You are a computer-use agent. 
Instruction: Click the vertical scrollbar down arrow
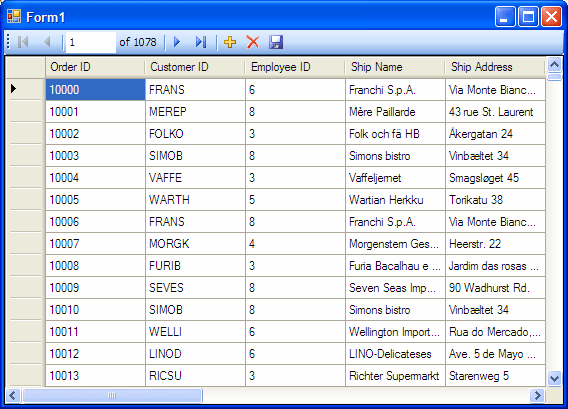(554, 379)
